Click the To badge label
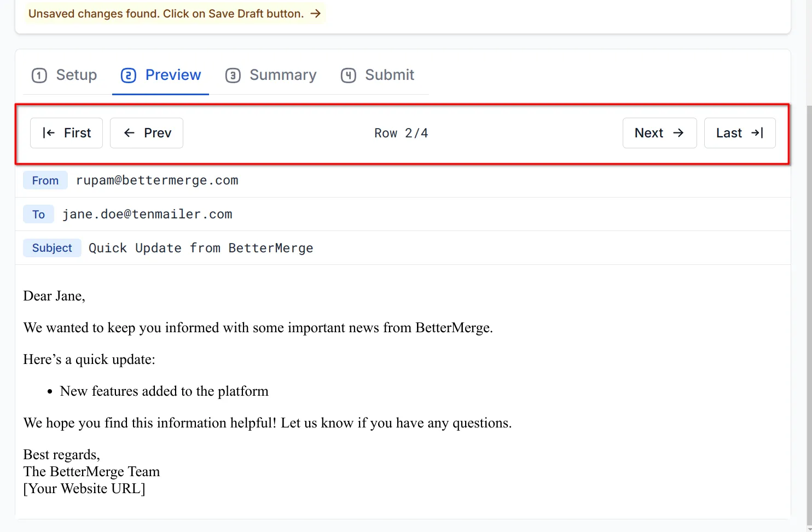The image size is (812, 532). click(x=38, y=214)
